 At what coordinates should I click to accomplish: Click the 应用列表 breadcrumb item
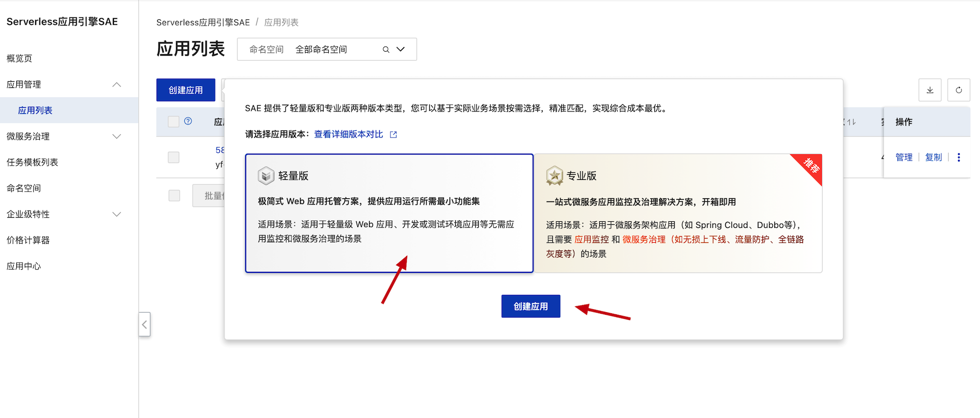tap(281, 22)
